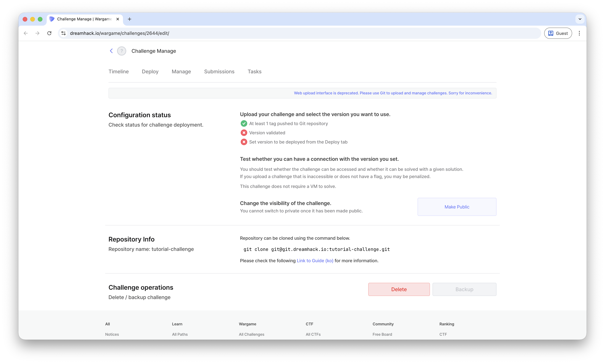Expand the tab search dropdown arrow
605x364 pixels.
pyautogui.click(x=580, y=19)
